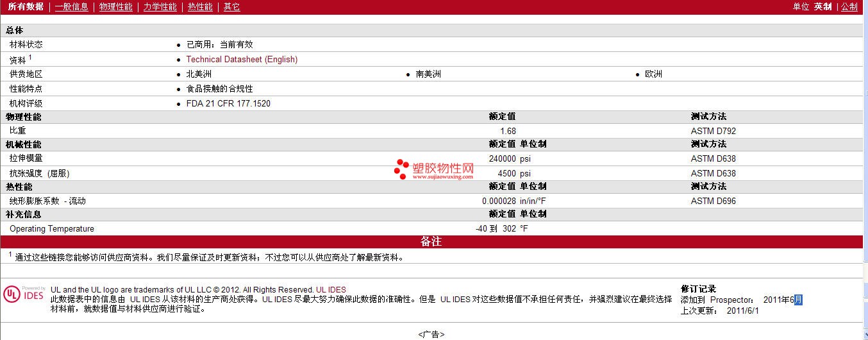This screenshot has height=340, width=868.
Task: Click the <广告> label at bottom
Action: tap(431, 334)
